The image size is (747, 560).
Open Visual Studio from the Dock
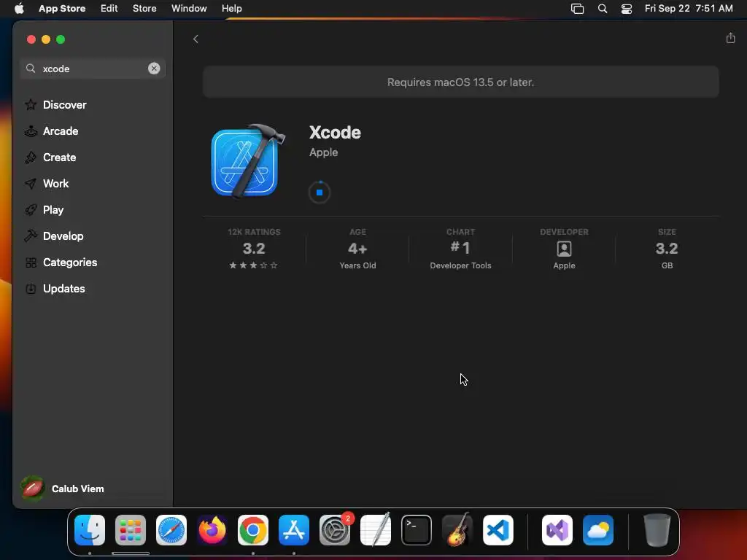557,530
